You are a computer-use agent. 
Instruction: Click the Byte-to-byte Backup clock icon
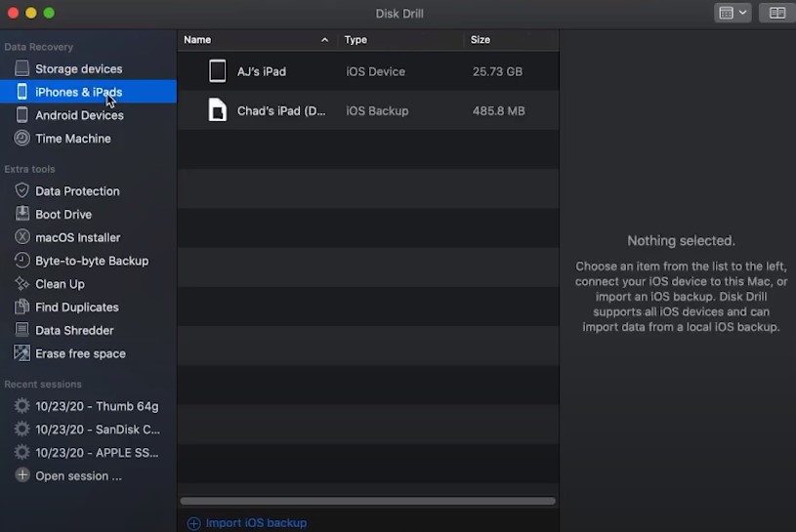21,261
